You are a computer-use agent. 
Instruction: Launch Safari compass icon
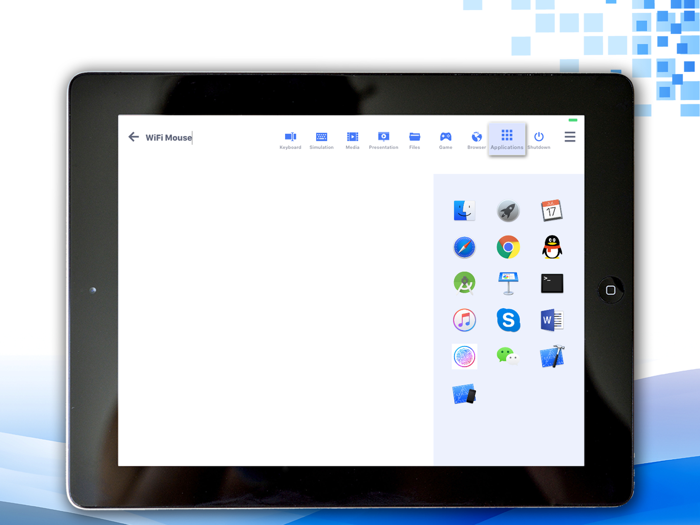click(464, 247)
